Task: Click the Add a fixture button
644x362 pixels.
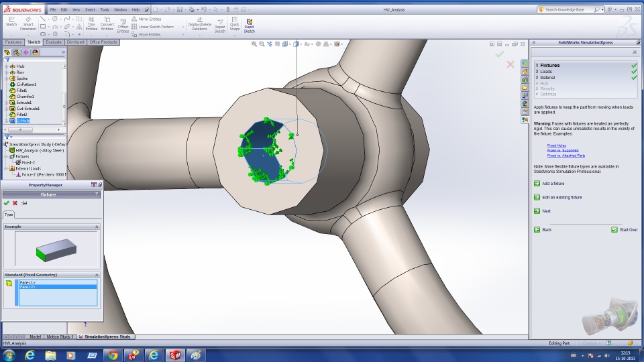Action: [549, 184]
